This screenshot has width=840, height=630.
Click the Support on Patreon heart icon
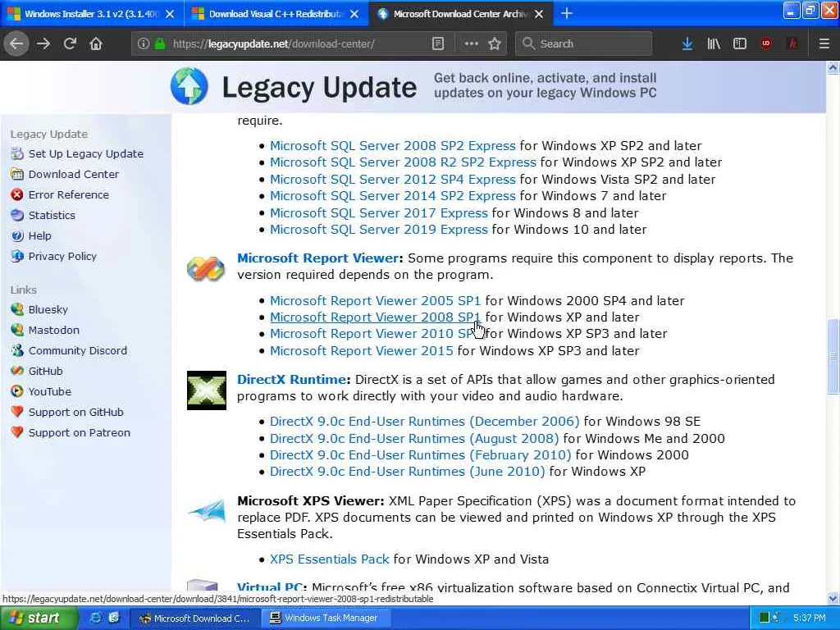pyautogui.click(x=17, y=432)
